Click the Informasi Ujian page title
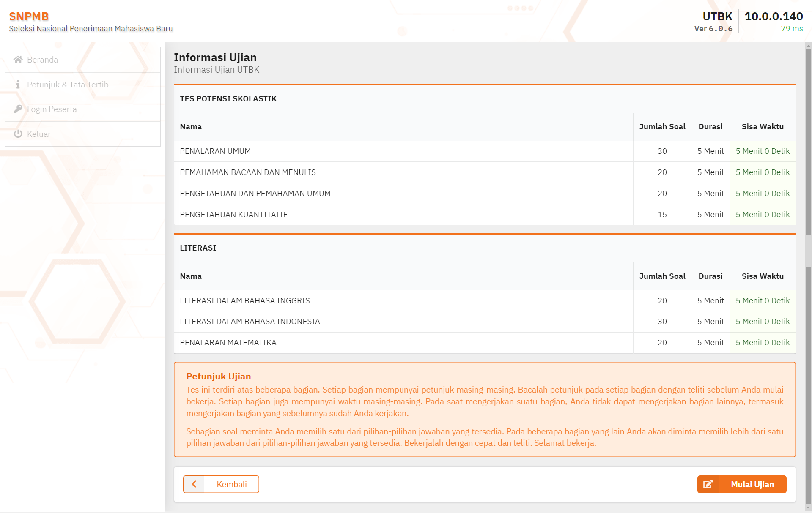The width and height of the screenshot is (812, 513). [x=215, y=57]
